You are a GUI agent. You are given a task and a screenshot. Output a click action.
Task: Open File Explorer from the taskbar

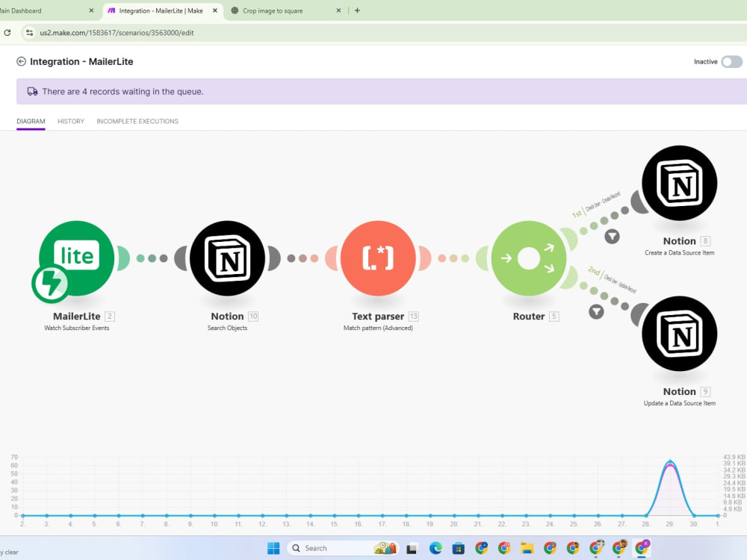[x=527, y=549]
